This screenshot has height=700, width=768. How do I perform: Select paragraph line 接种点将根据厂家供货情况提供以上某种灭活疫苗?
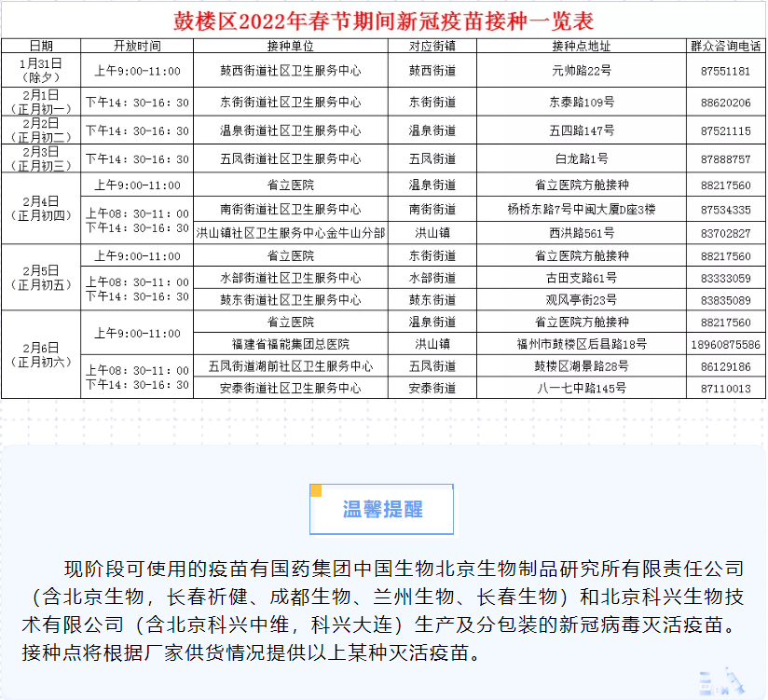click(252, 652)
